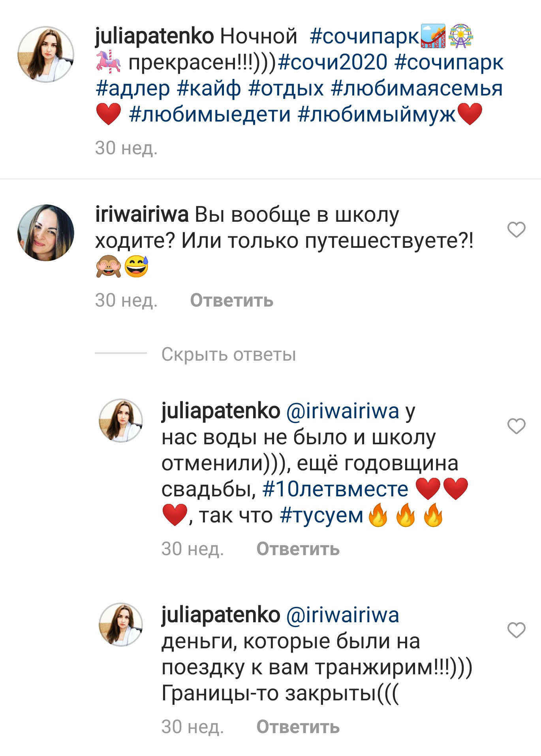Image resolution: width=541 pixels, height=756 pixels.
Task: Open @iriwairiwa mention in first reply
Action: [x=342, y=412]
